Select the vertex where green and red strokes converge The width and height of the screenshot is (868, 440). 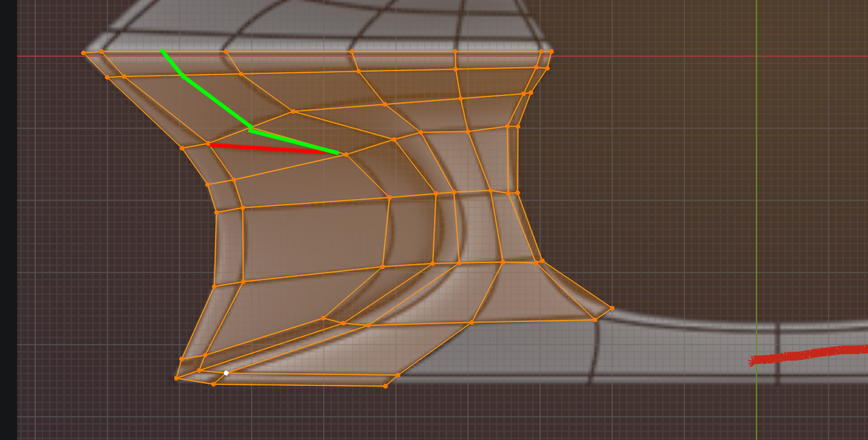tap(346, 154)
